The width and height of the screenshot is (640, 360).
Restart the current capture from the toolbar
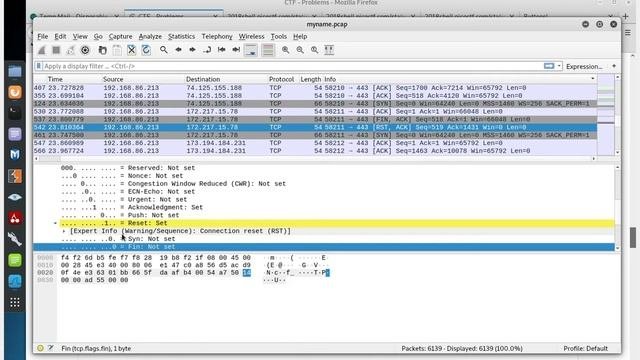[x=71, y=50]
